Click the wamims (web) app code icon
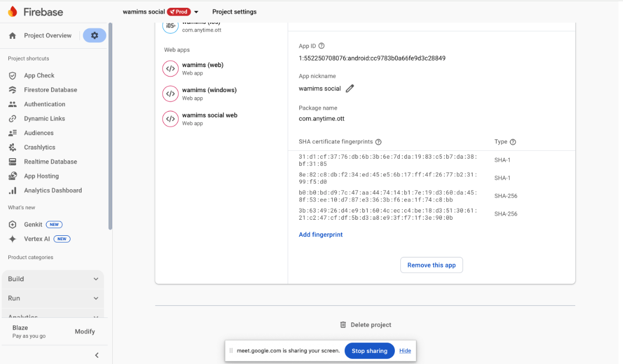623x364 pixels. coord(170,69)
